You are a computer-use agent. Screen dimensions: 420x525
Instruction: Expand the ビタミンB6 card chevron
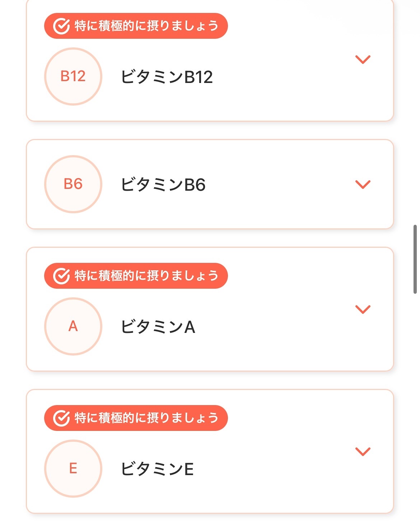[x=363, y=184]
